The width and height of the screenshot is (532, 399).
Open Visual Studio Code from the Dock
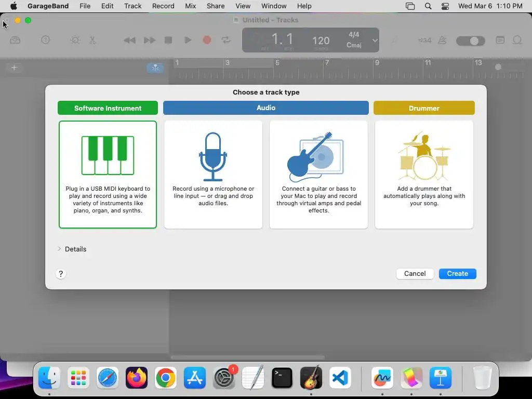tap(340, 378)
